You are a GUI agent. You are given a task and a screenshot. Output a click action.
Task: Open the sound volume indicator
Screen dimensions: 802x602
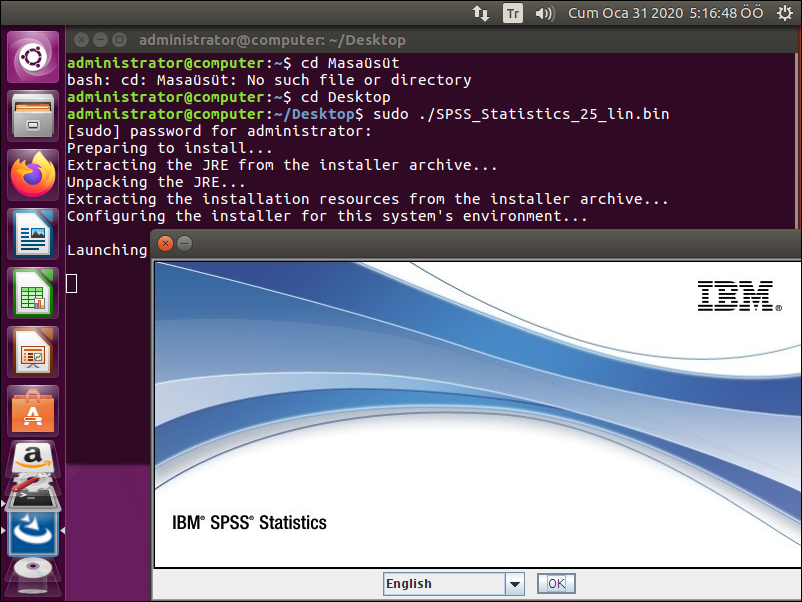click(x=545, y=13)
